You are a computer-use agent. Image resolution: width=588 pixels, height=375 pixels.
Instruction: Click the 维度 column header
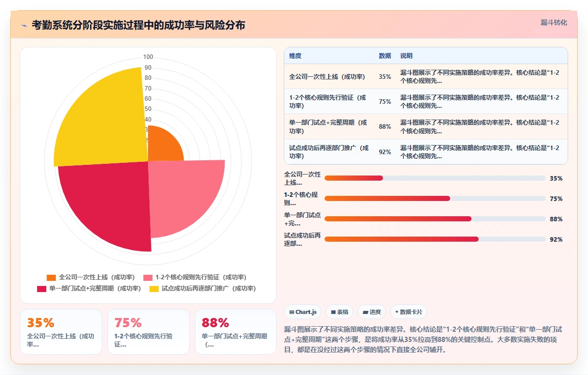click(295, 56)
